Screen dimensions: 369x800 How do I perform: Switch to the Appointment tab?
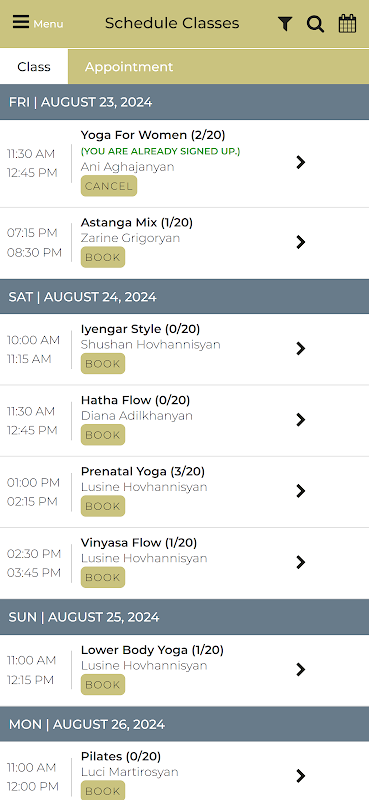pyautogui.click(x=129, y=67)
